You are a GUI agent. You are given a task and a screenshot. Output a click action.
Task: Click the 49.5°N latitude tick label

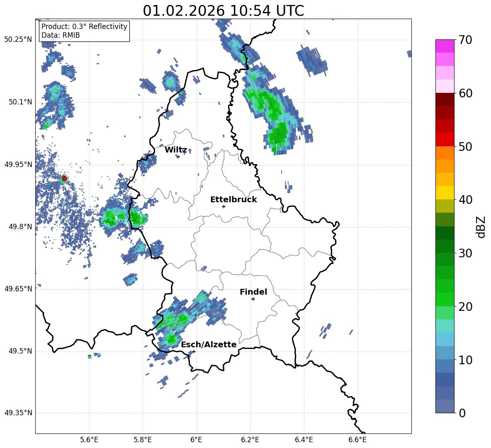point(20,351)
